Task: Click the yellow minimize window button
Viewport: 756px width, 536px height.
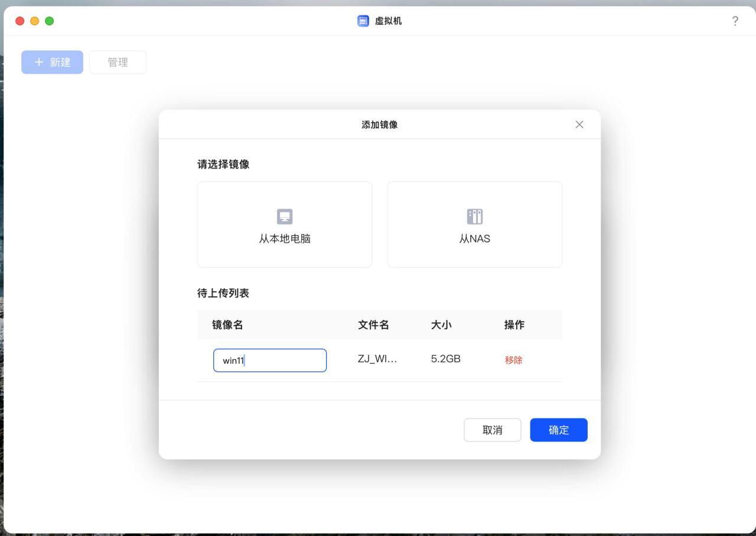Action: tap(35, 21)
